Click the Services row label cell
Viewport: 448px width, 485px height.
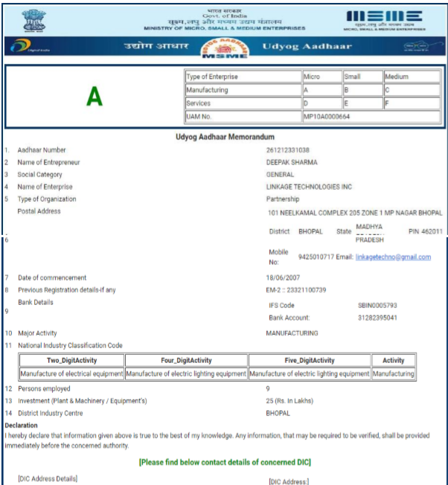(243, 103)
